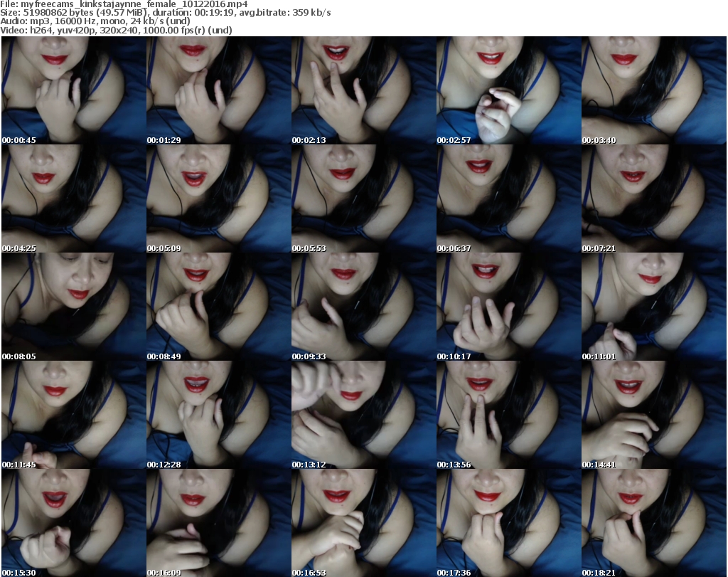Select the frame marked 00:13:12
Viewport: 728px width, 577px height.
pyautogui.click(x=363, y=415)
